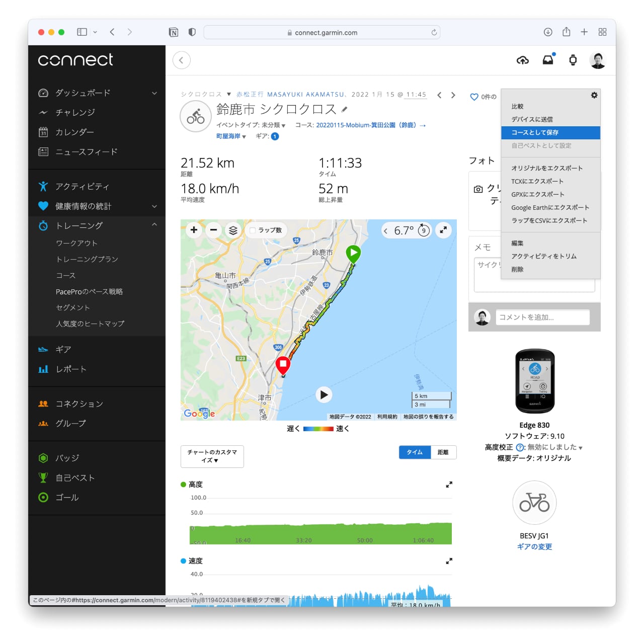Zoom in on the map
Viewport: 644px width, 644px height.
[194, 230]
